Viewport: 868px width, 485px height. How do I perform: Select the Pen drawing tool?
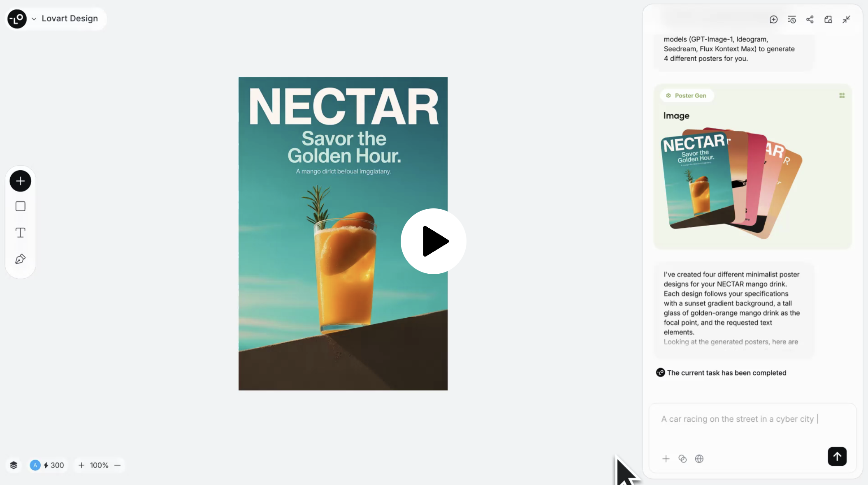20,259
